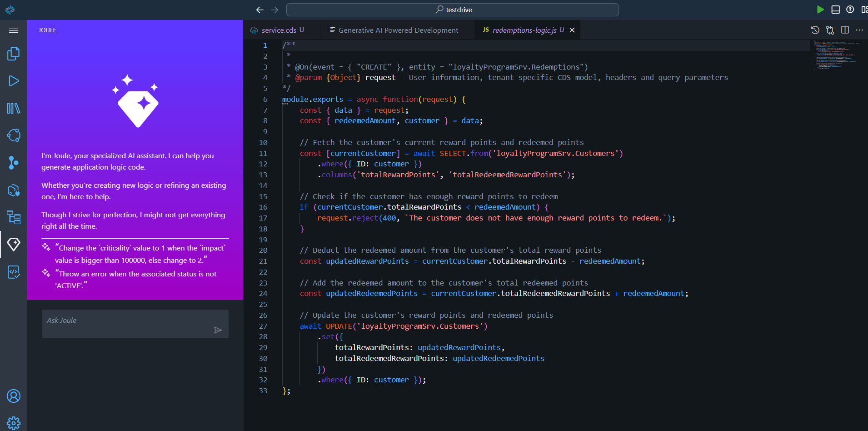Image resolution: width=868 pixels, height=431 pixels.
Task: Click the 'updatedRedeemedPoints' declaration on line 24
Action: [372, 294]
